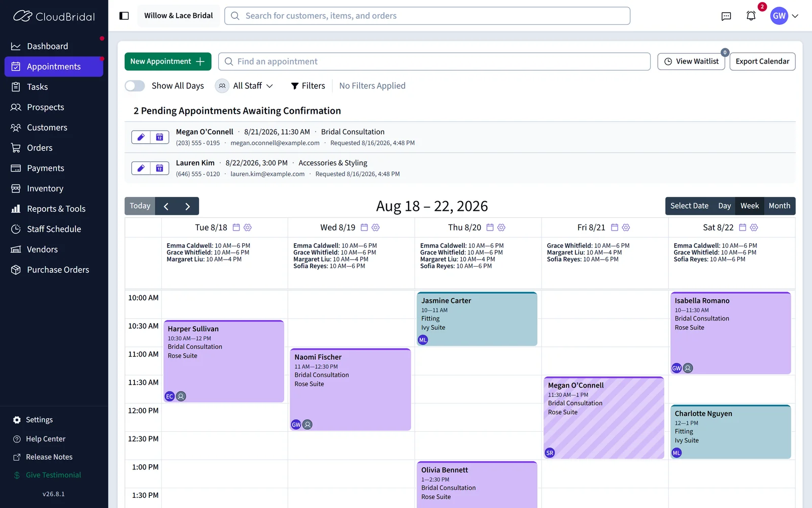Click the gear icon beside Wed 8/19
812x508 pixels.
376,228
